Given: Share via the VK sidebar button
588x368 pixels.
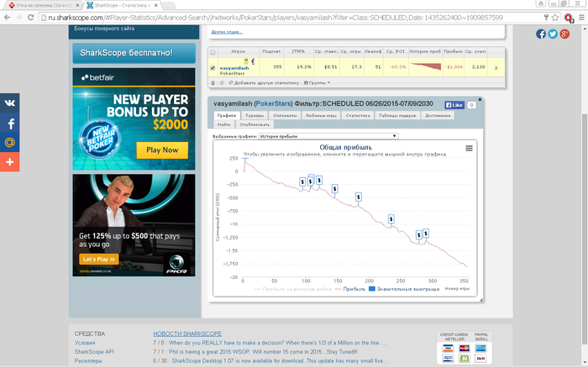Looking at the screenshot, I should [x=10, y=103].
